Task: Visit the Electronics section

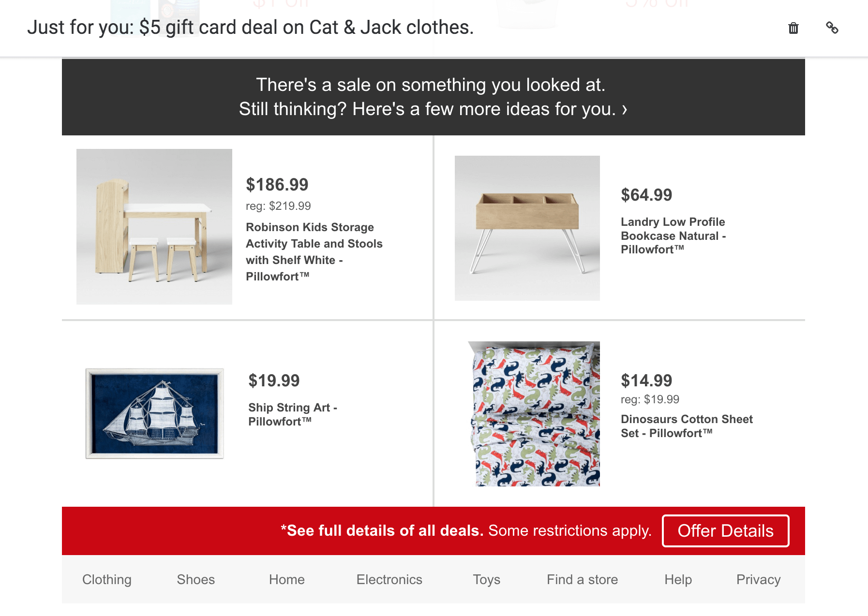Action: click(x=389, y=579)
